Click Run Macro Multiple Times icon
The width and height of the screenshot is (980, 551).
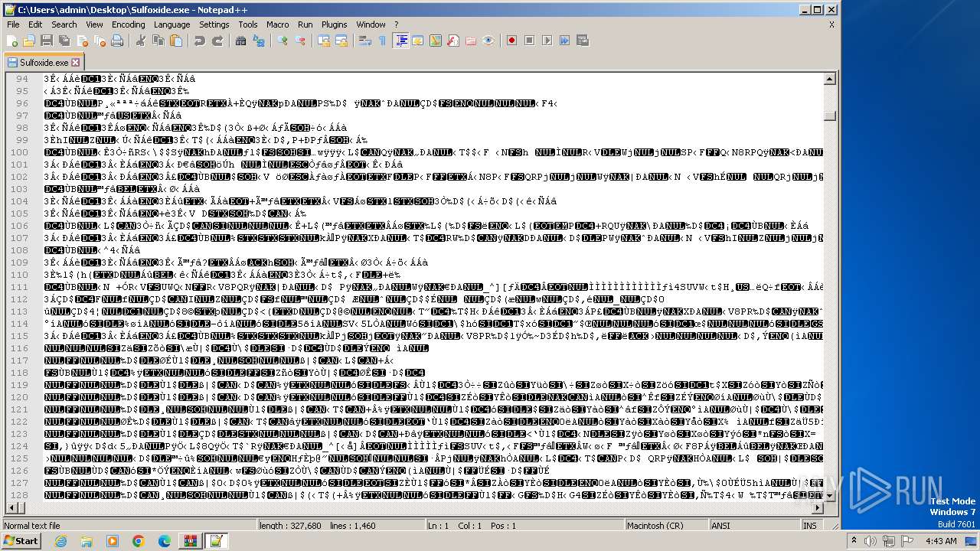pyautogui.click(x=565, y=41)
